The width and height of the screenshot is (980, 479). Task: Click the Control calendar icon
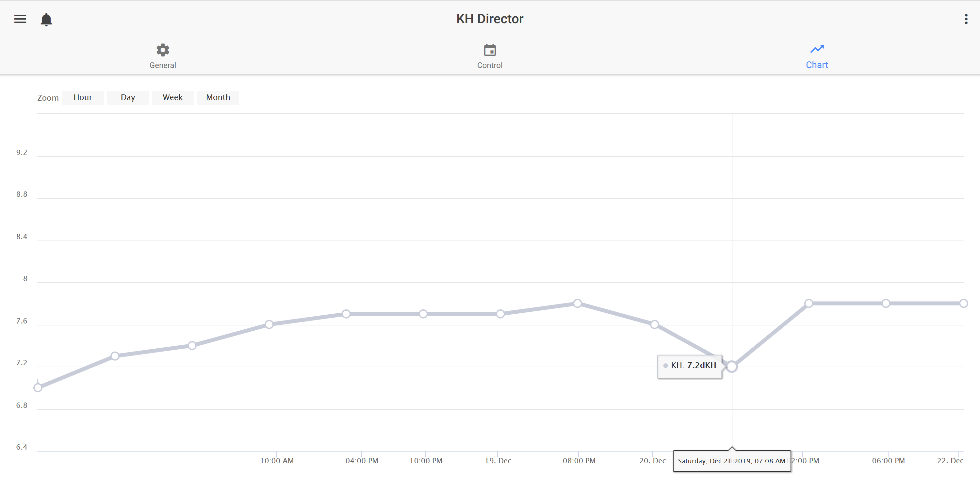pos(490,50)
